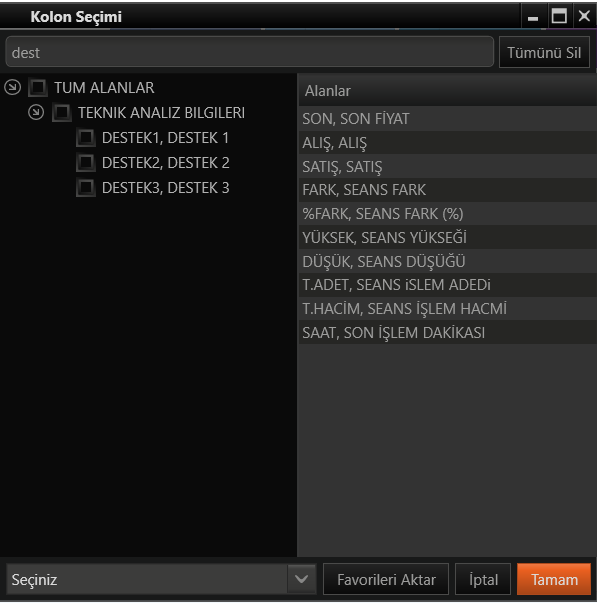597x603 pixels.
Task: Select the ALIŞ, ALIŞ field row
Action: click(x=447, y=143)
